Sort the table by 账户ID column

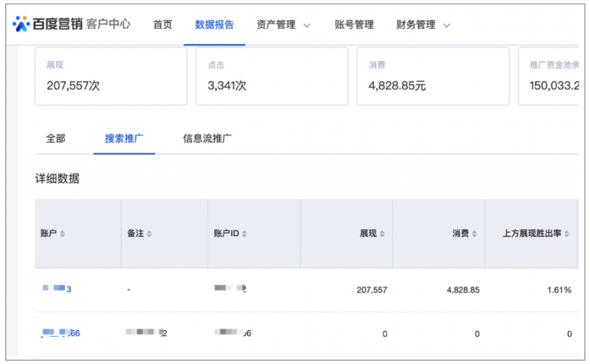click(x=244, y=234)
